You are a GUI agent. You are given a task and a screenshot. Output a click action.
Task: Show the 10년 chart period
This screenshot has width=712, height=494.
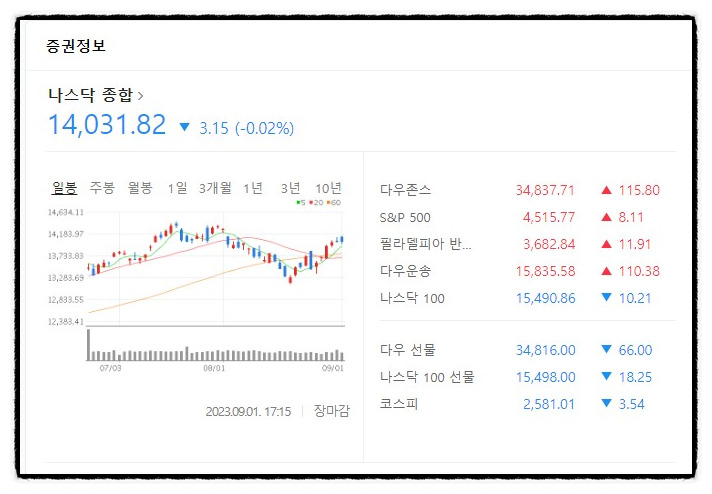[328, 188]
